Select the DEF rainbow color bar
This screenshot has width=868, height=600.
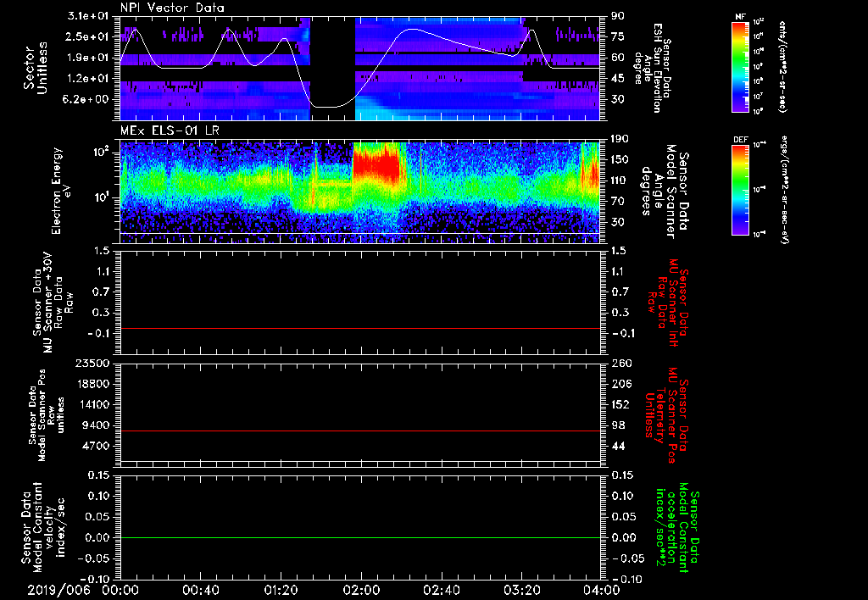pyautogui.click(x=740, y=190)
